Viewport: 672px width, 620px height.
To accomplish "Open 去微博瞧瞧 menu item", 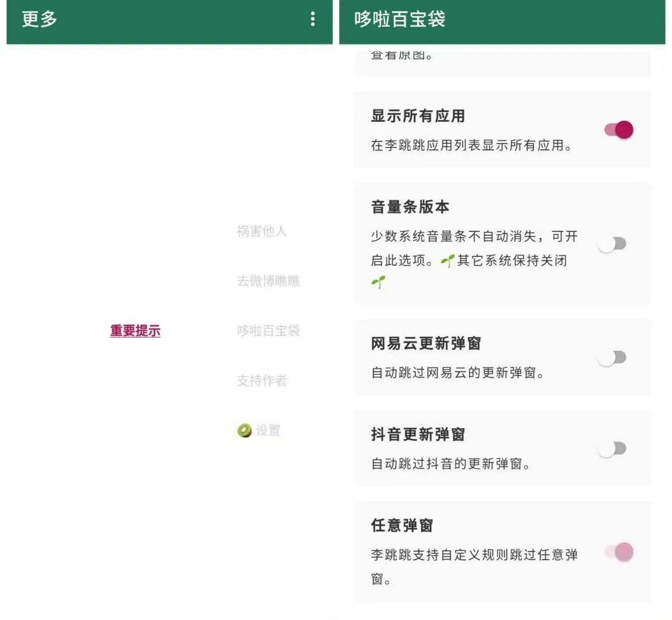I will point(268,281).
